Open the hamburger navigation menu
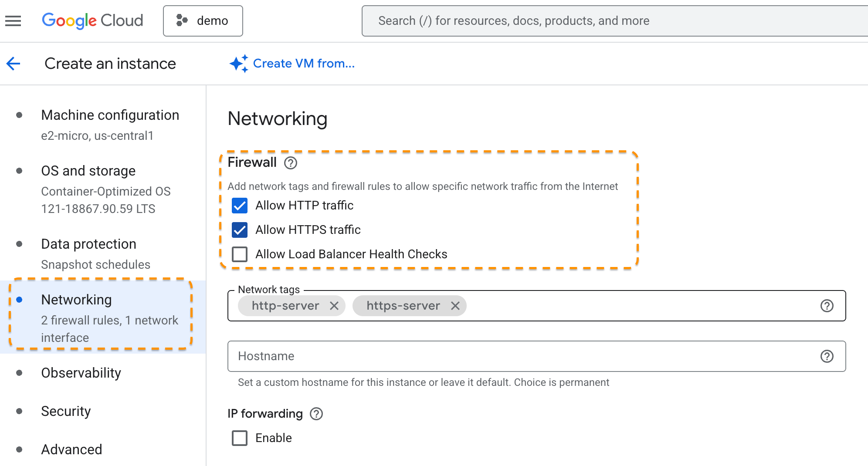 pyautogui.click(x=13, y=20)
